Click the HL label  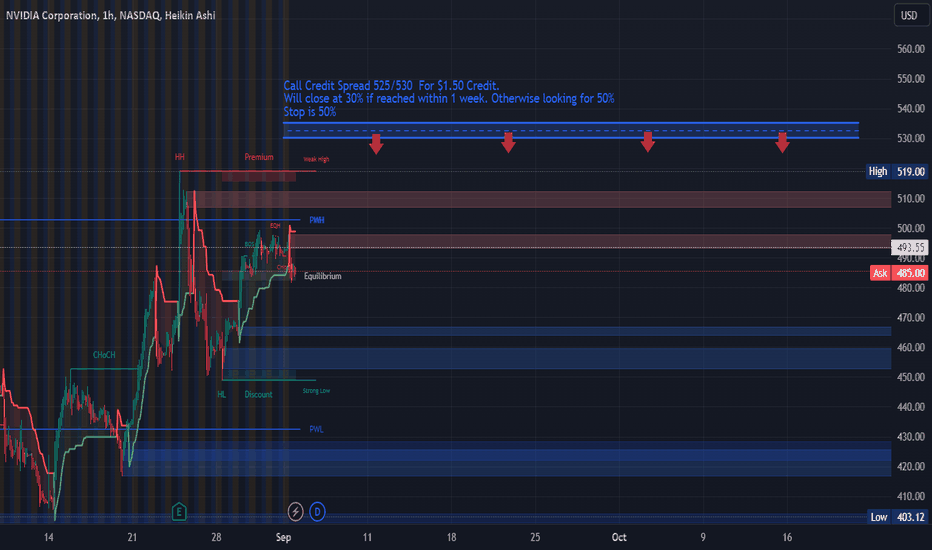point(222,394)
